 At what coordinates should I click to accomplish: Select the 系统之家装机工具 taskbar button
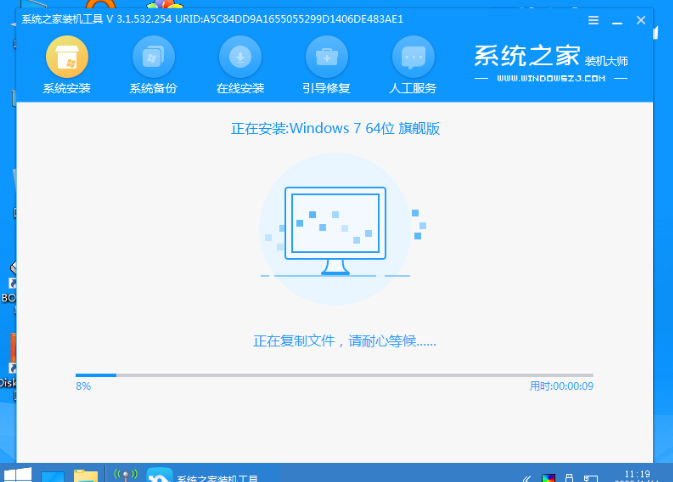pyautogui.click(x=205, y=473)
